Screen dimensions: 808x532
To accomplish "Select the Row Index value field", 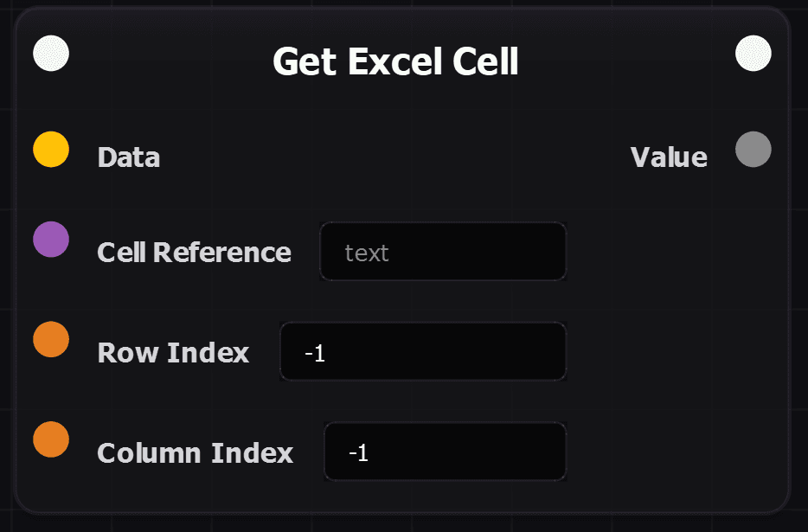I will [423, 351].
